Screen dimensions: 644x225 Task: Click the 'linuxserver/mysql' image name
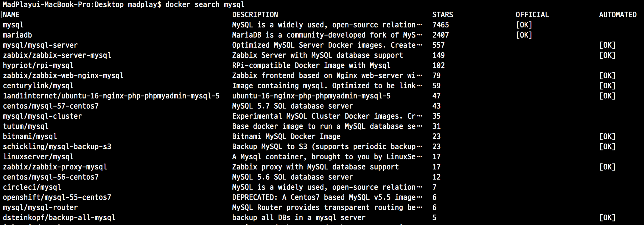(x=38, y=157)
